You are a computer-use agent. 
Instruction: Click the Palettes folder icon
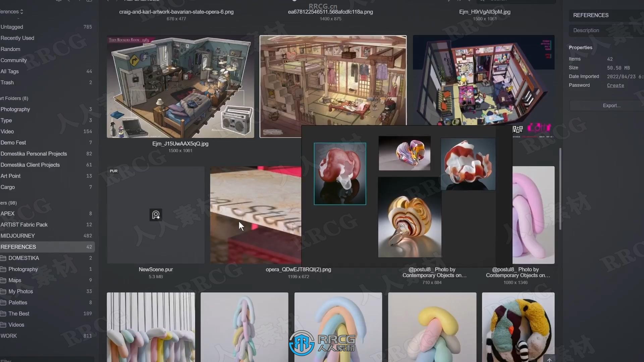(x=3, y=302)
